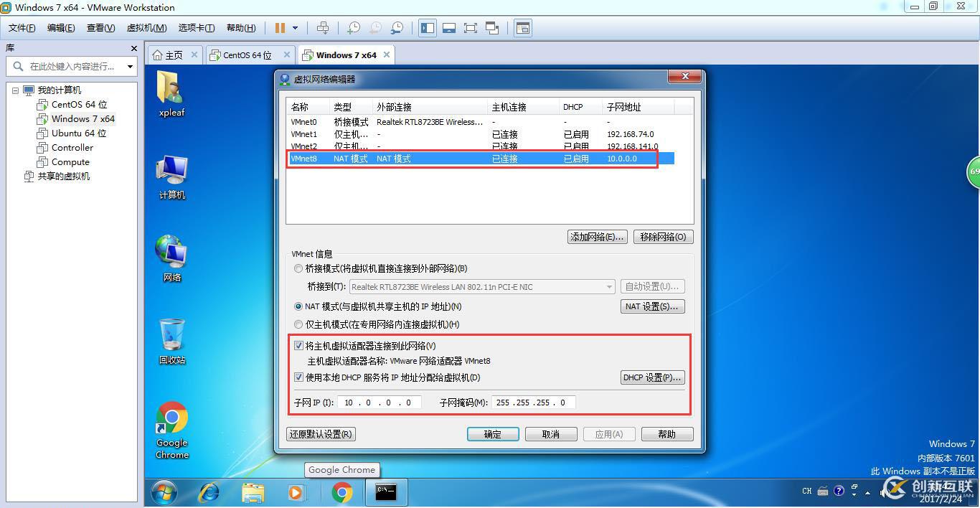Pause the running virtual machine
This screenshot has height=508, width=980.
coord(280,28)
